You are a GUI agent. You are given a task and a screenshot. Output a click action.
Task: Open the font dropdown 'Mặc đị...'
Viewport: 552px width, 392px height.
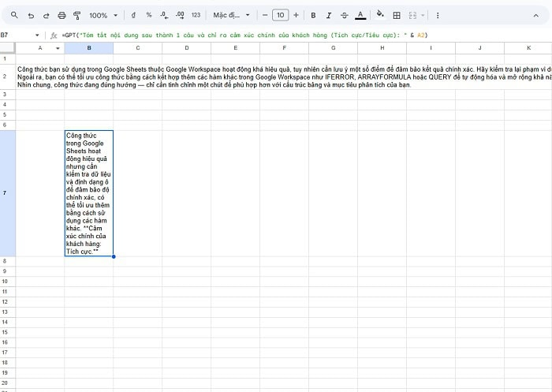point(231,15)
